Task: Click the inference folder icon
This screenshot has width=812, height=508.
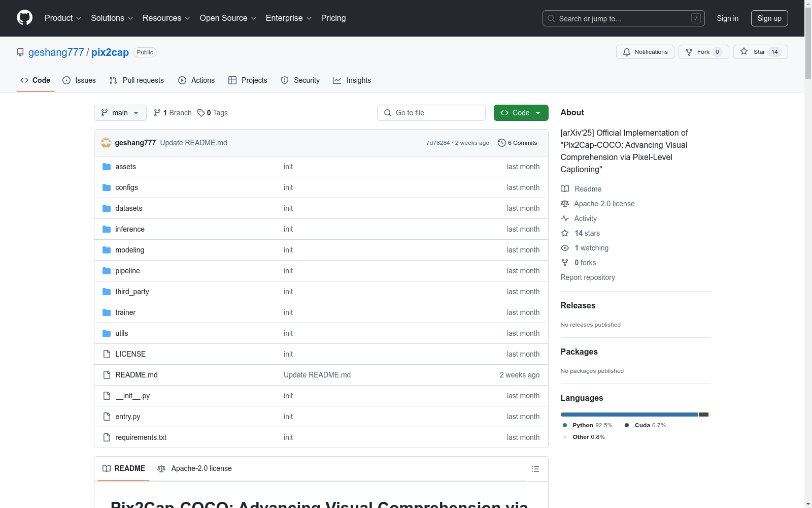Action: 107,229
